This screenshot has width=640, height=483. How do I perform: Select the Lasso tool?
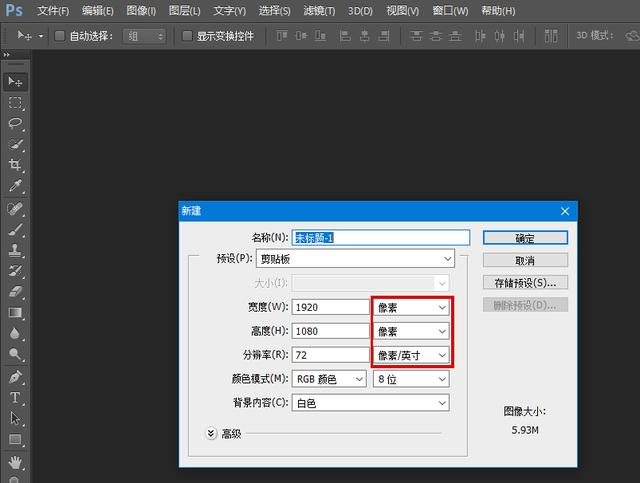click(x=15, y=123)
